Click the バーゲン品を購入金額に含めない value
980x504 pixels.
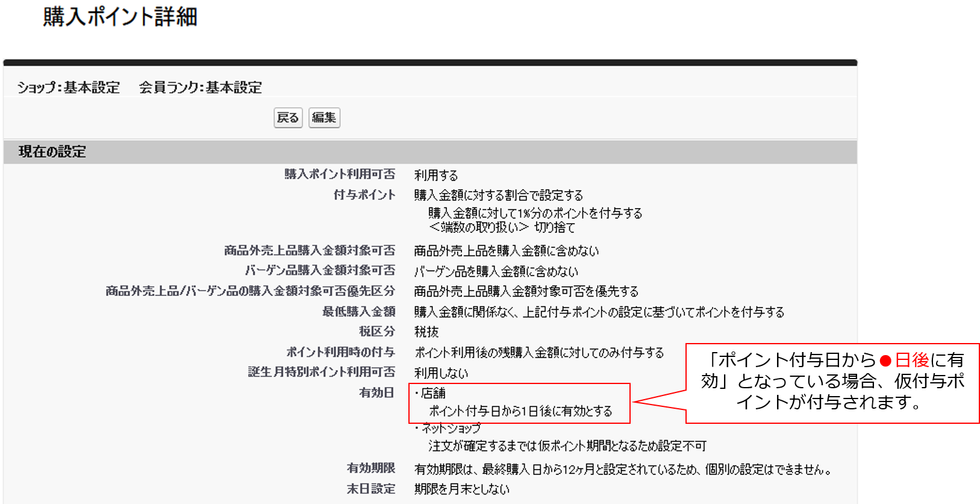pyautogui.click(x=496, y=271)
